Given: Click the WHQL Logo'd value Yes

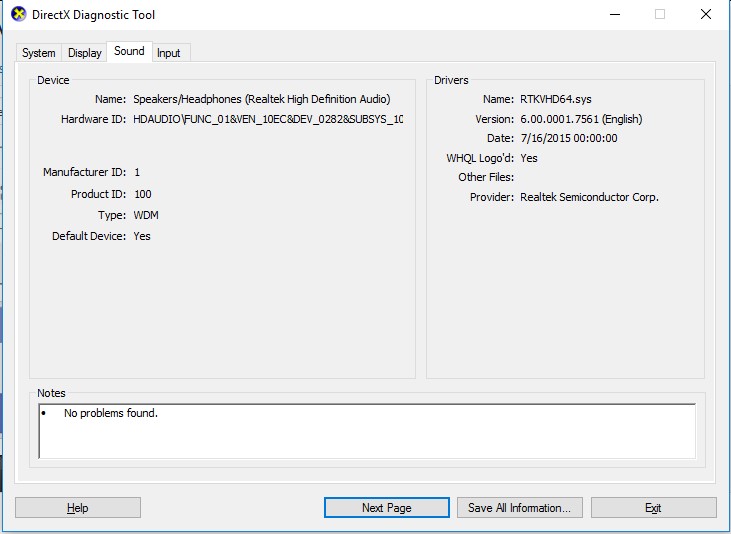Looking at the screenshot, I should 529,158.
